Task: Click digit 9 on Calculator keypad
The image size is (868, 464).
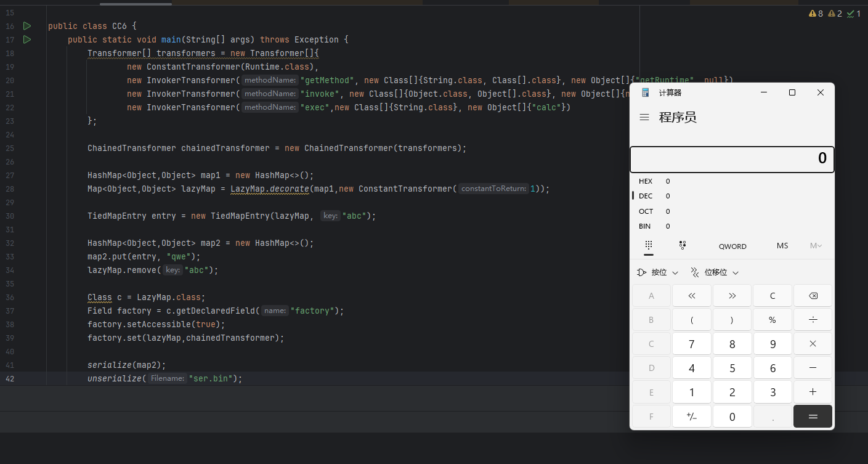Action: coord(773,344)
